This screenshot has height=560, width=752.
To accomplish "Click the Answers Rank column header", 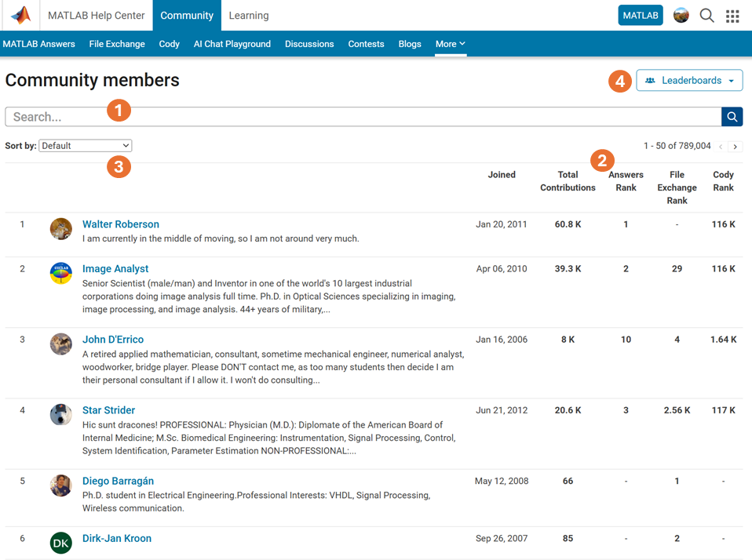I will coord(626,181).
